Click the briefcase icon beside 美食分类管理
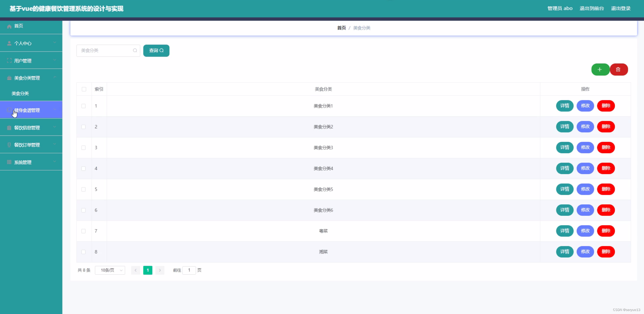 pos(9,78)
